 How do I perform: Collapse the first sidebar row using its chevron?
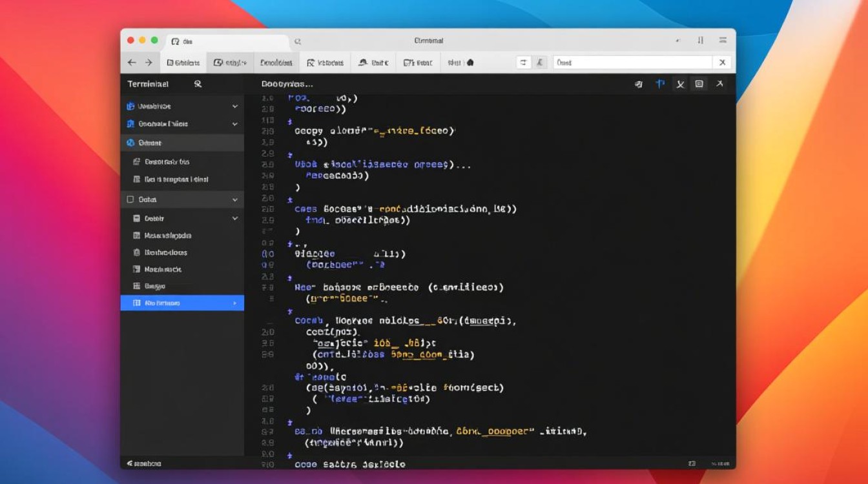235,106
